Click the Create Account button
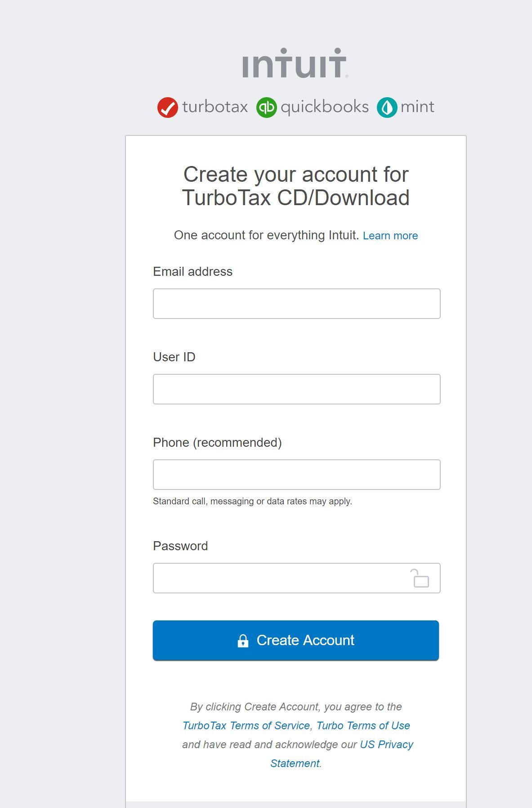Screen dimensions: 532x808 (296, 640)
